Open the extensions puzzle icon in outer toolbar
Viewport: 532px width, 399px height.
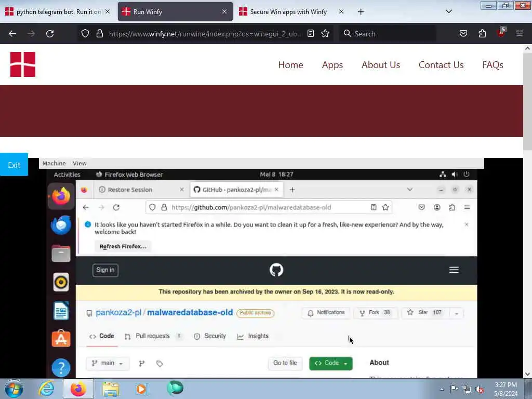(482, 33)
